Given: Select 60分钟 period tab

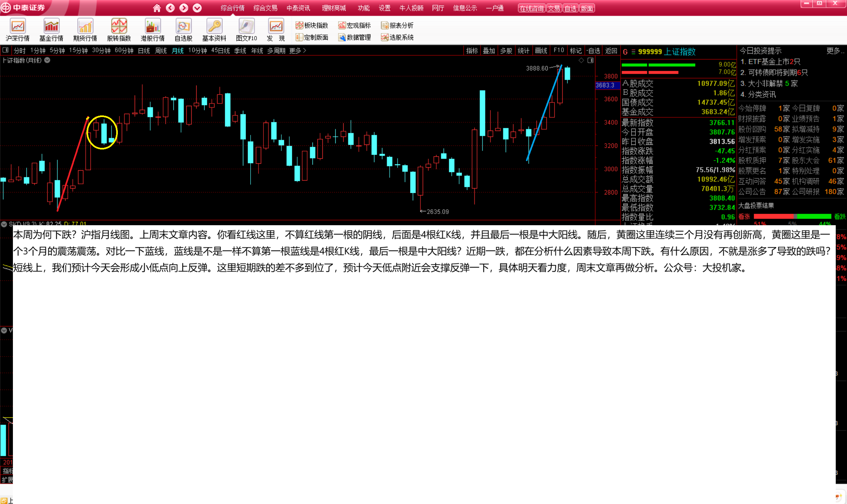Looking at the screenshot, I should coord(124,51).
